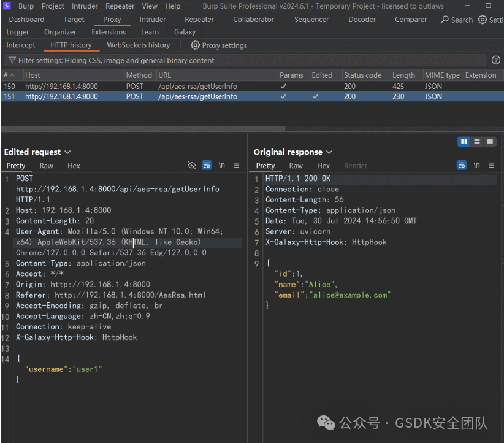Viewport: 504px width, 443px height.
Task: Switch to the Collaborator tab
Action: click(x=253, y=20)
